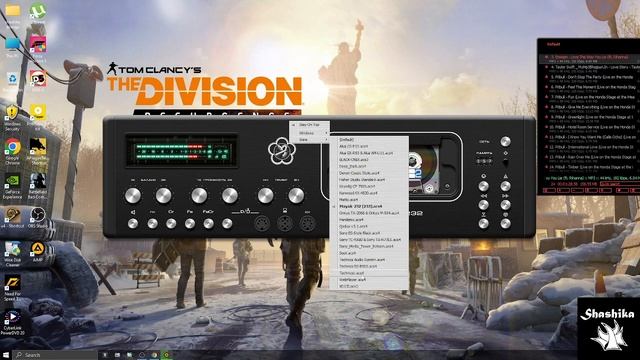Expand the Windows submenu
Screen dimensions: 640x360
click(310, 133)
